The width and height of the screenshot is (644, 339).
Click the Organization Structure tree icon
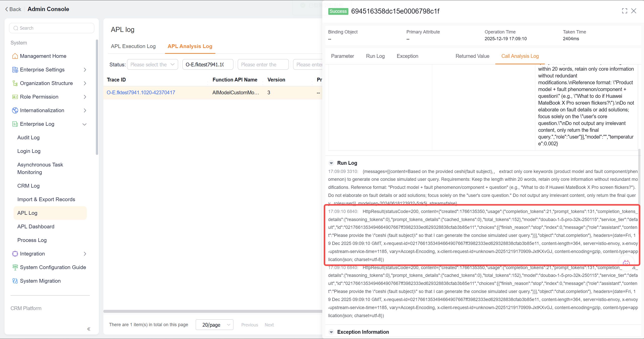[x=15, y=83]
